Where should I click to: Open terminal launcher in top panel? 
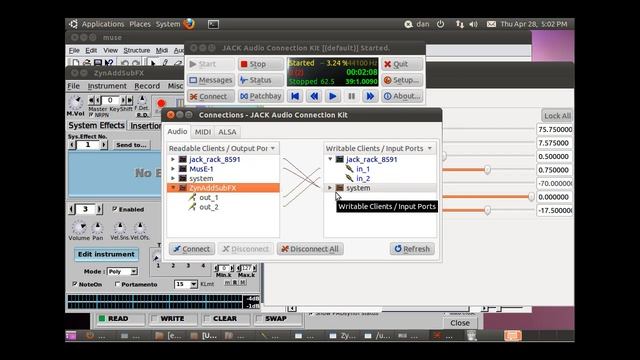213,24
